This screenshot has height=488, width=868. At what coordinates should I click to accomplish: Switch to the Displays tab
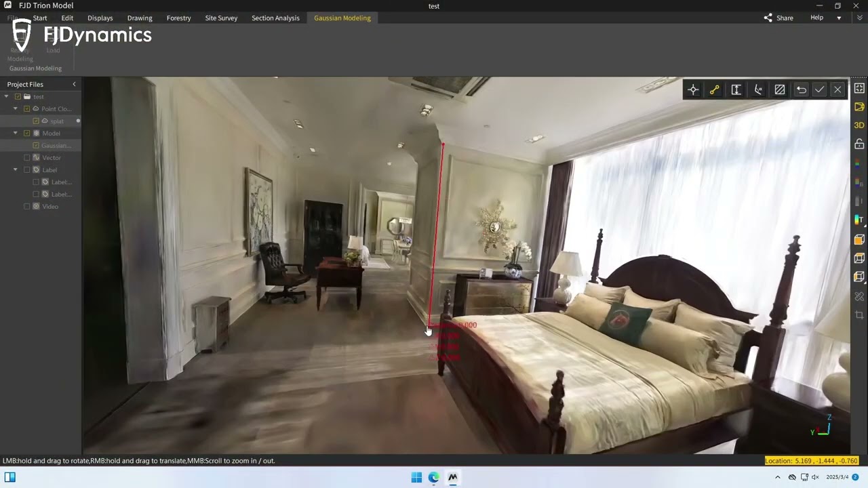point(100,18)
